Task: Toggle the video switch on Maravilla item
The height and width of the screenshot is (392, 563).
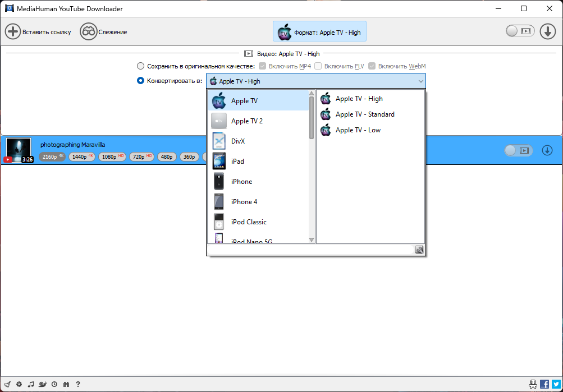Action: coord(519,151)
